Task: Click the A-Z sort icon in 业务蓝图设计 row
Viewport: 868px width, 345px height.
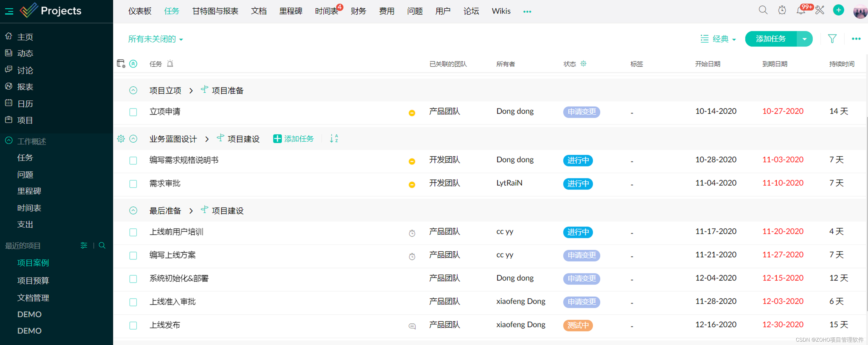Action: (334, 138)
